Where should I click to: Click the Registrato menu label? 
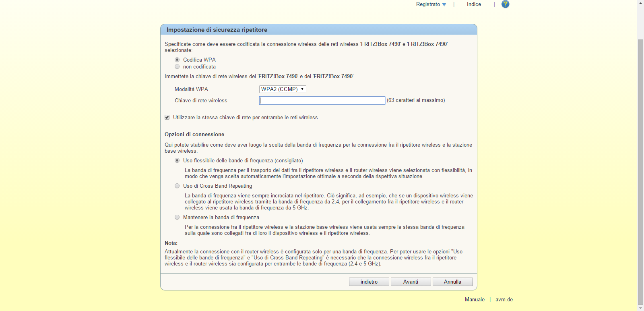pos(428,4)
